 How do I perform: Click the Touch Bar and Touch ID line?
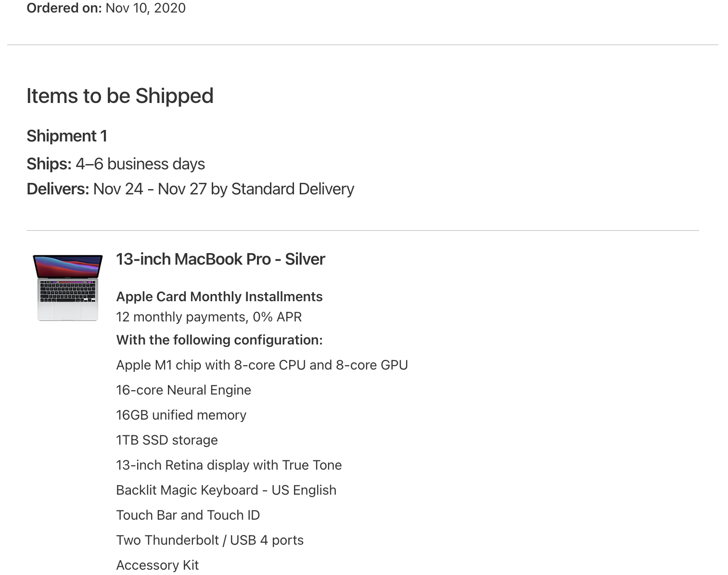[x=188, y=515]
